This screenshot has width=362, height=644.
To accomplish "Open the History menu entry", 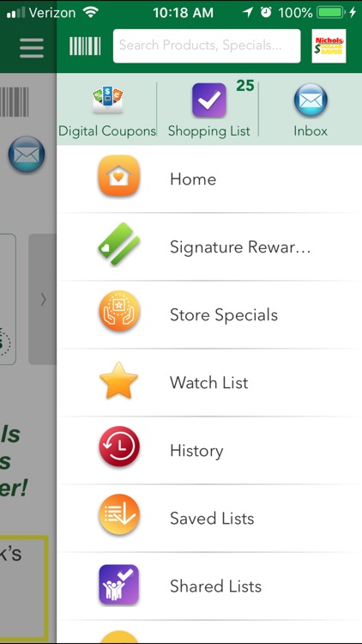I will (209, 451).
